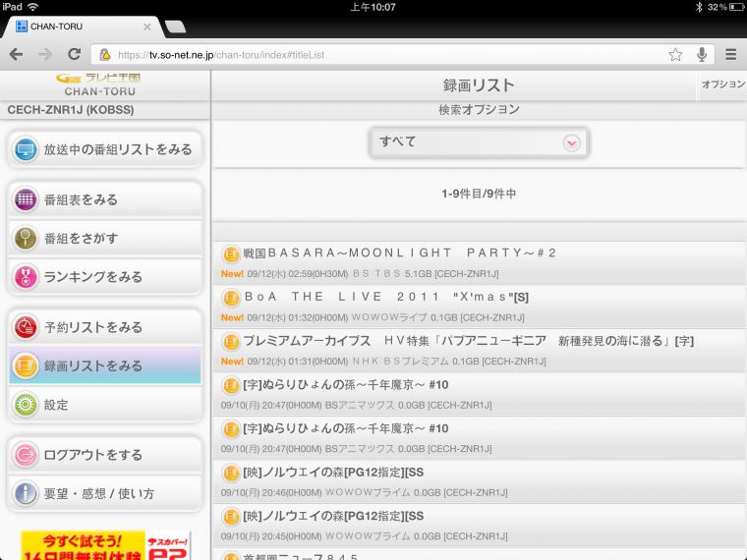Bookmark page using the star icon

point(675,55)
